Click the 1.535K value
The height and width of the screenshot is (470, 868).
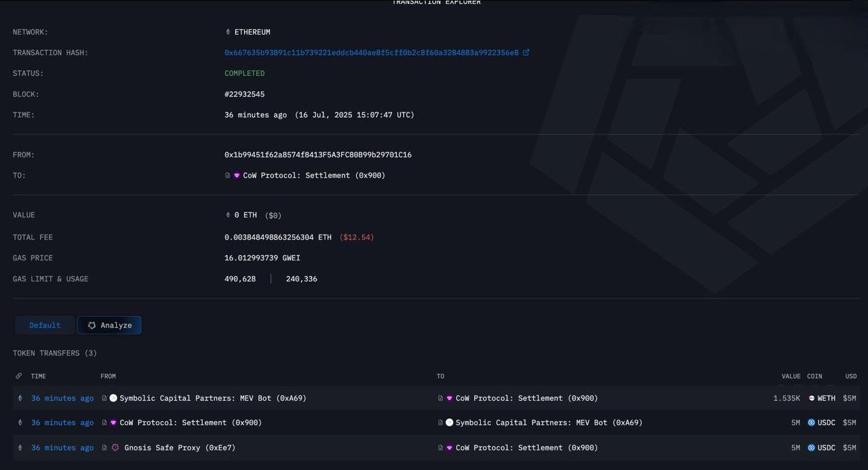click(787, 399)
